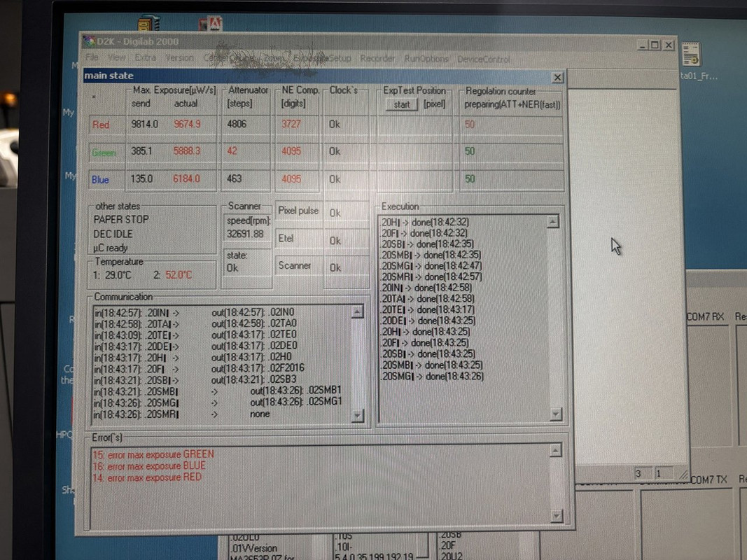Select the error line '16: error max exposure BLUE'
Viewport: 747px width, 560px height.
point(149,465)
